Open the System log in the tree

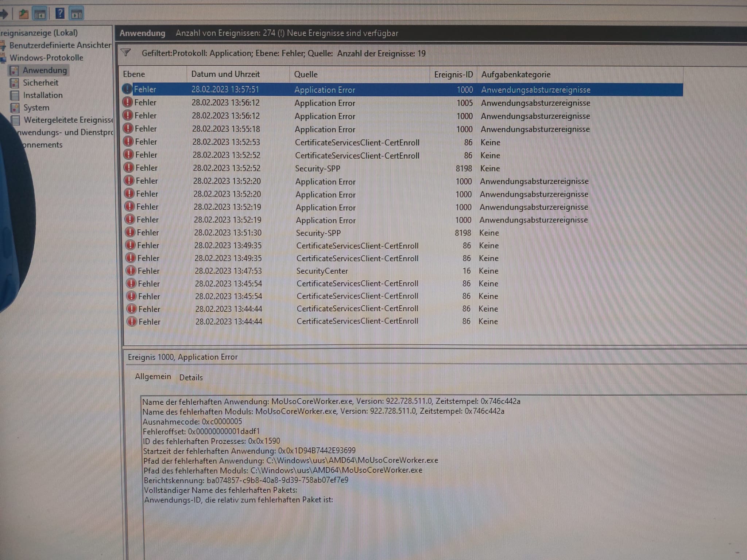(36, 108)
